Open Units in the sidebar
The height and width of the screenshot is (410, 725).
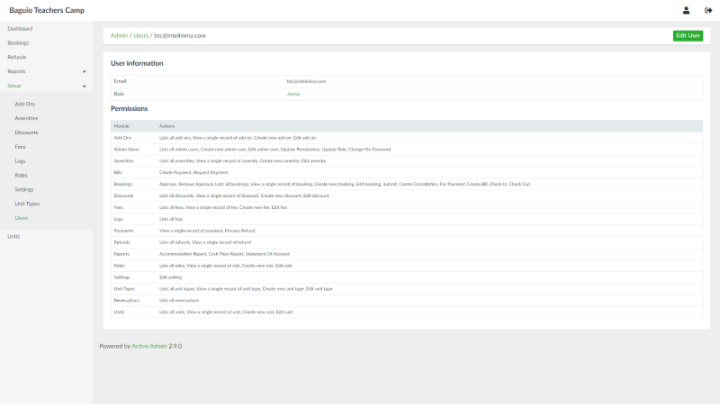[x=13, y=236]
